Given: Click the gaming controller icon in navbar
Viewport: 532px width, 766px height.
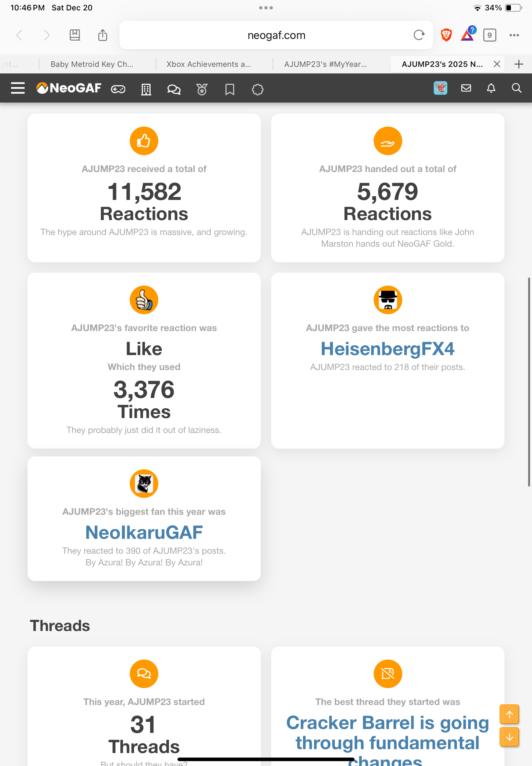Looking at the screenshot, I should 118,89.
